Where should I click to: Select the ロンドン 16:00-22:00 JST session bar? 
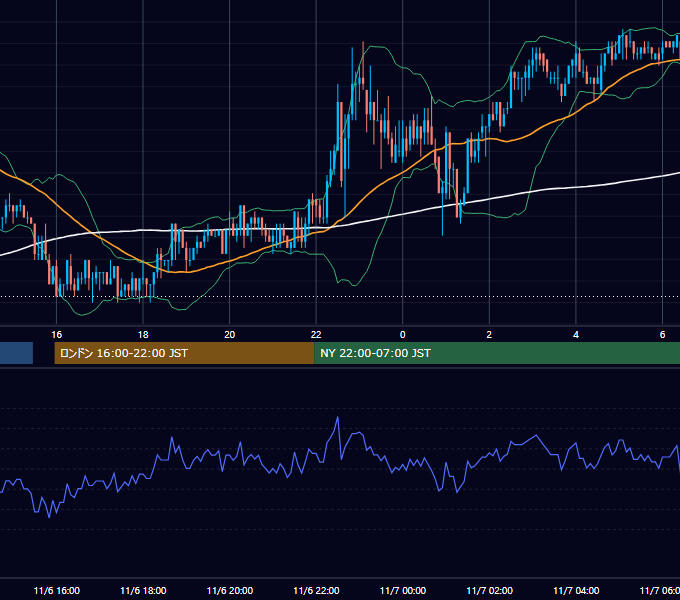coord(184,353)
